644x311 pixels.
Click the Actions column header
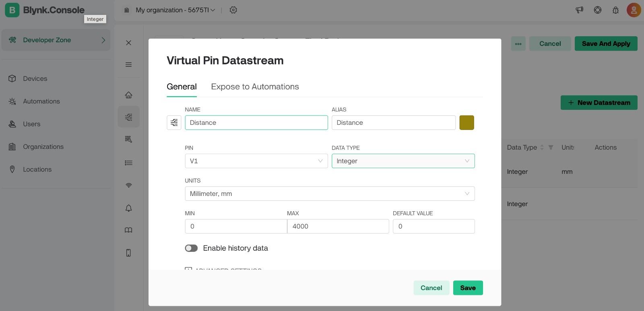pos(605,147)
